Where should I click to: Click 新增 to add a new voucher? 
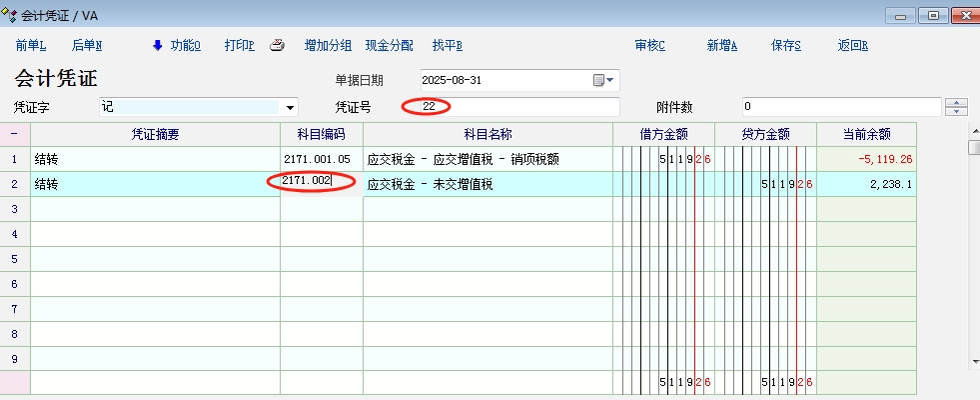click(721, 45)
